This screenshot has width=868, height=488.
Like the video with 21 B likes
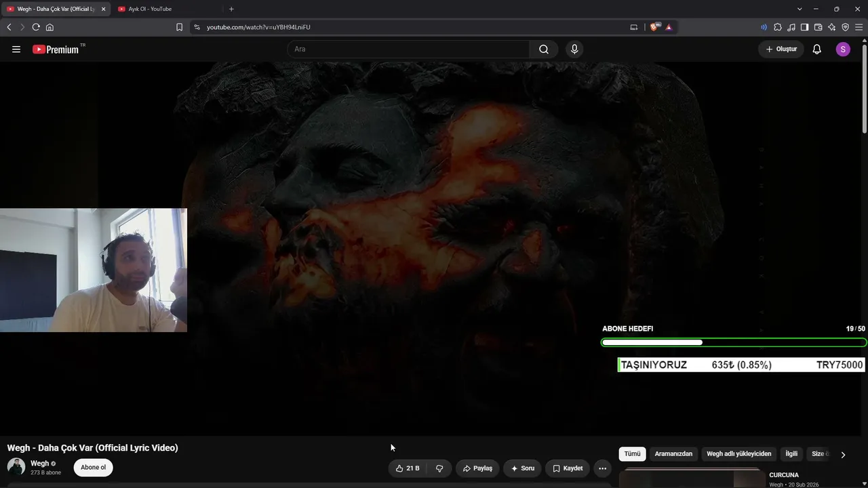tap(408, 468)
